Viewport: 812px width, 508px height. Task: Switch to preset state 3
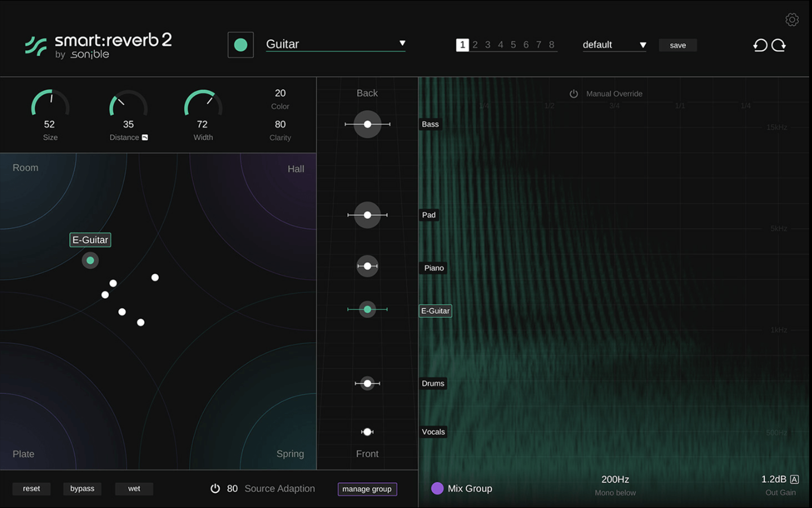coord(488,44)
